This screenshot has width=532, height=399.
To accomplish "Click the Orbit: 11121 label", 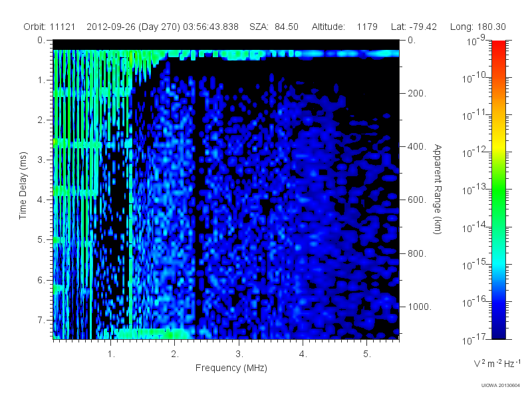I will [49, 27].
